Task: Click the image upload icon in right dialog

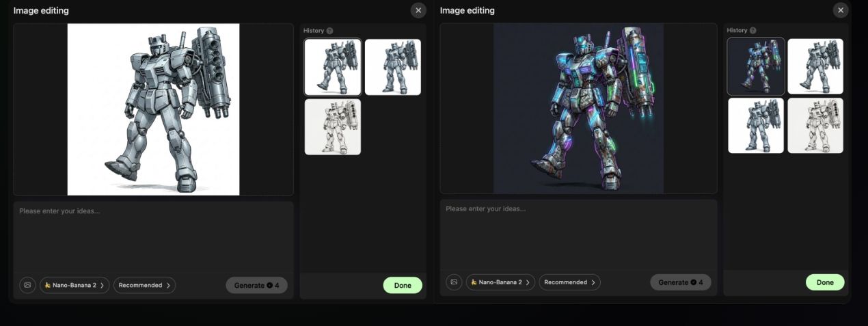Action: [454, 282]
